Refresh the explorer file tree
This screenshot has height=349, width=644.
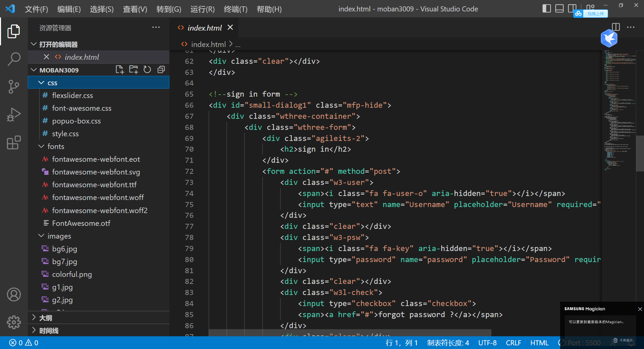click(147, 69)
